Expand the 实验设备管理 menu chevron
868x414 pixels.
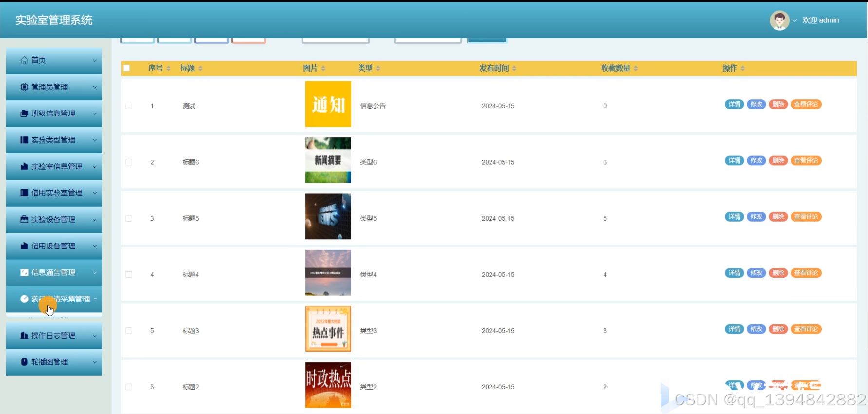click(95, 220)
